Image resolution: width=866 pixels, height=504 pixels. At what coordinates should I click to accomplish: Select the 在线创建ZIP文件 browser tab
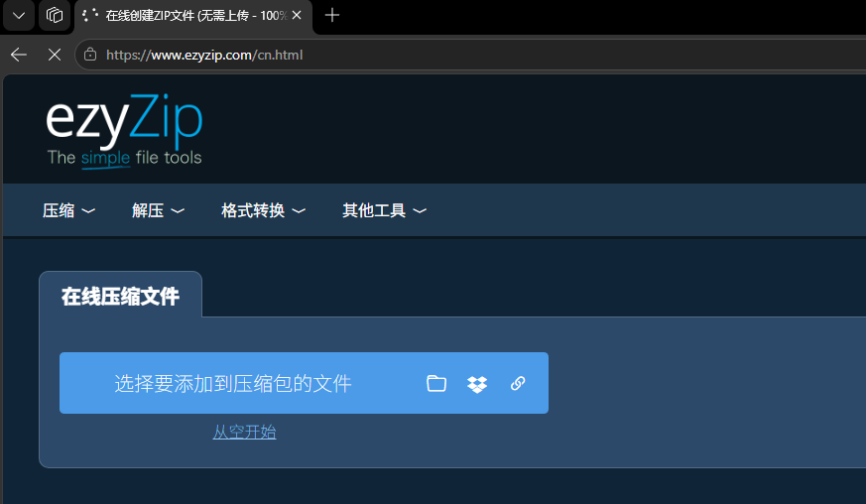click(193, 16)
